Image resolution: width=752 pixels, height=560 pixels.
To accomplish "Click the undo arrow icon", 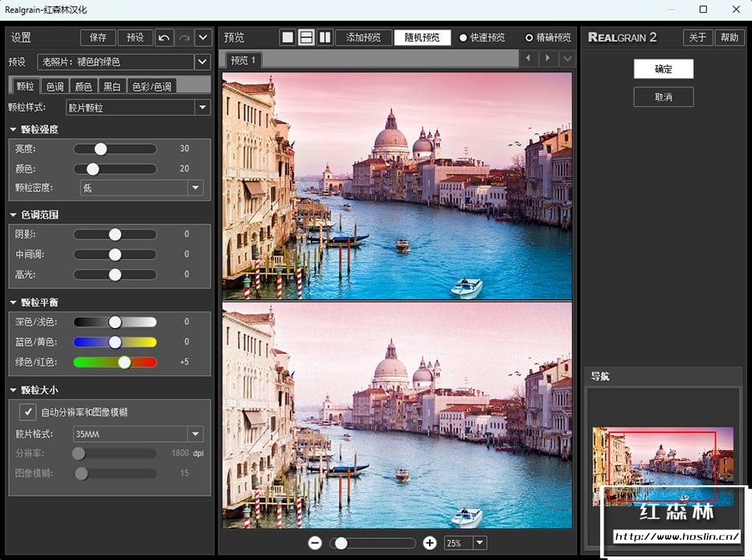I will pos(164,38).
